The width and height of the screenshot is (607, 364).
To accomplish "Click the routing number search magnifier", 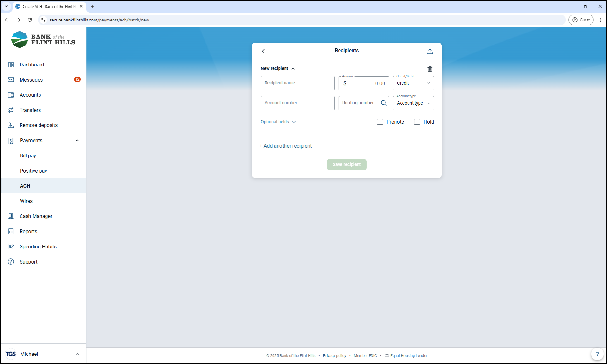I will 383,103.
